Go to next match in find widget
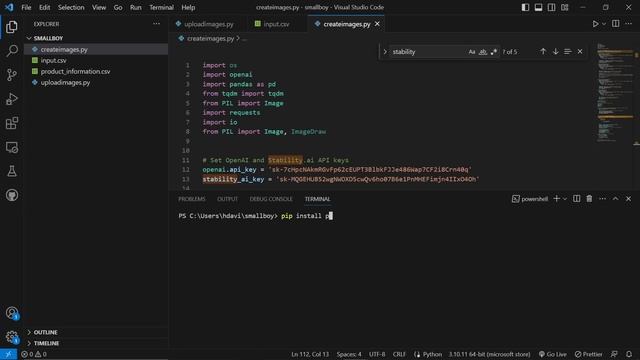This screenshot has height=360, width=640. tap(556, 51)
